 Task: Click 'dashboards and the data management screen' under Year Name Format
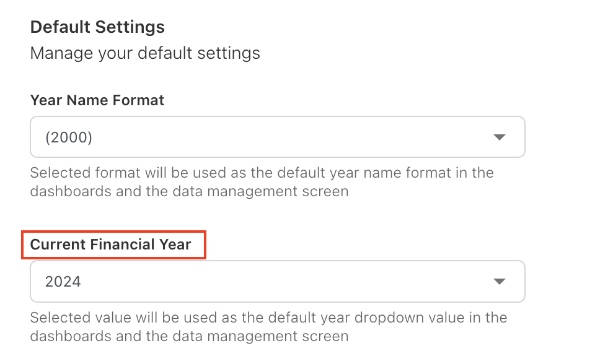[189, 192]
